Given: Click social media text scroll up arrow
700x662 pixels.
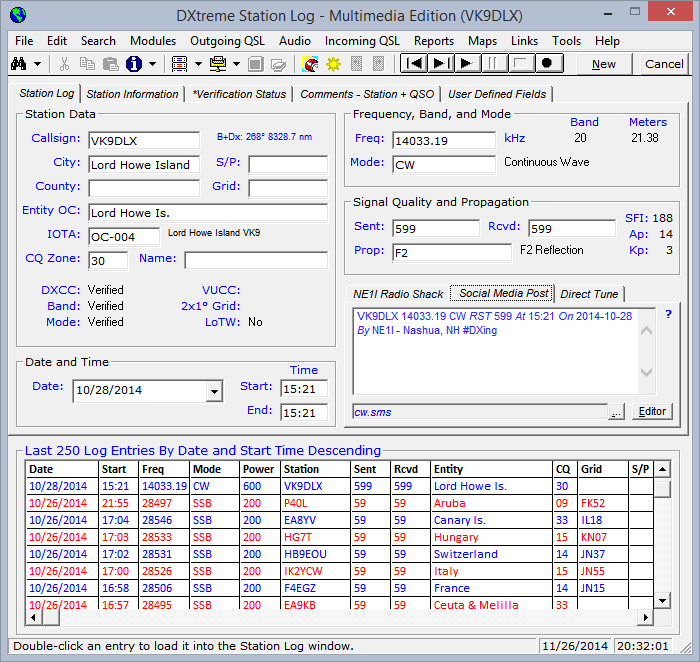Looking at the screenshot, I should 646,331.
